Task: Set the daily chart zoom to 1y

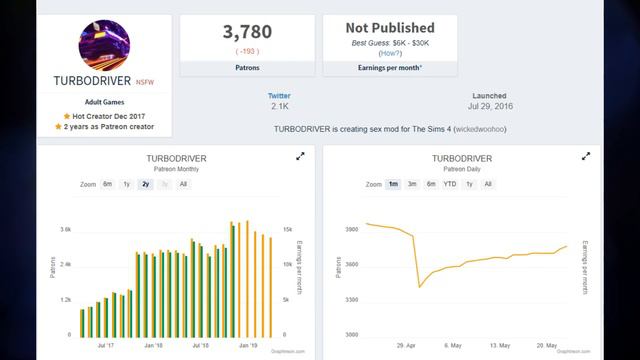Action: 469,184
